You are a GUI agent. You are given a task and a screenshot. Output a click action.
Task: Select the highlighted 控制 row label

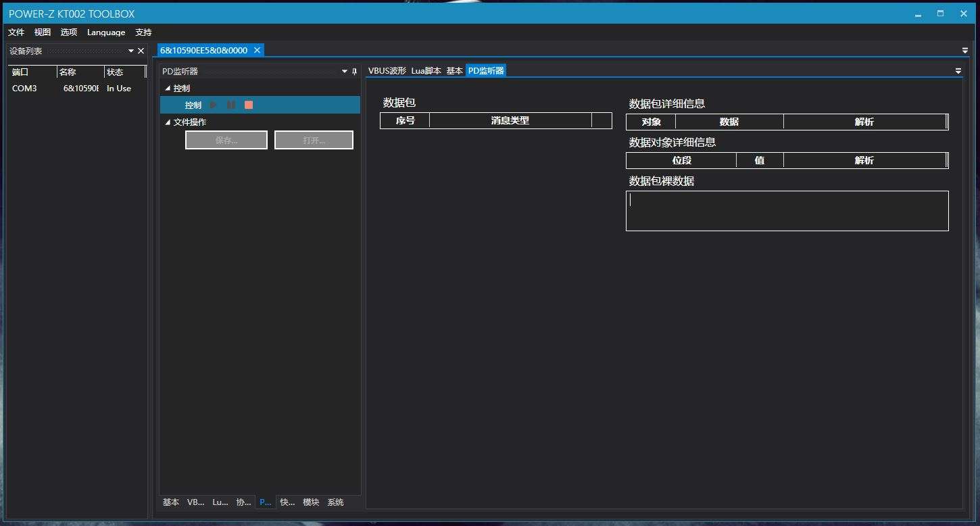pyautogui.click(x=193, y=105)
